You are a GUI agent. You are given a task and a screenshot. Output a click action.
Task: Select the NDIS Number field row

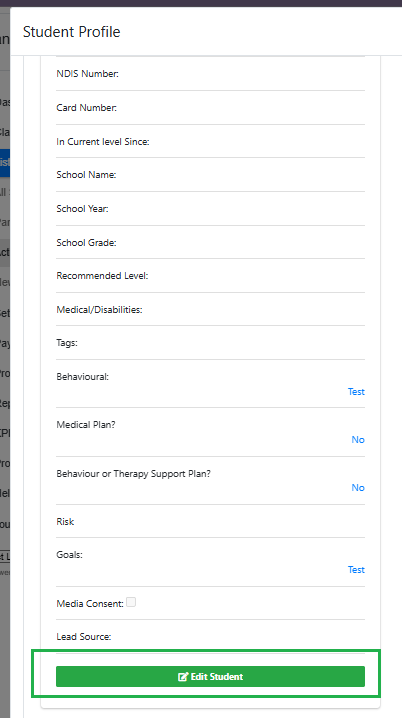tap(211, 74)
